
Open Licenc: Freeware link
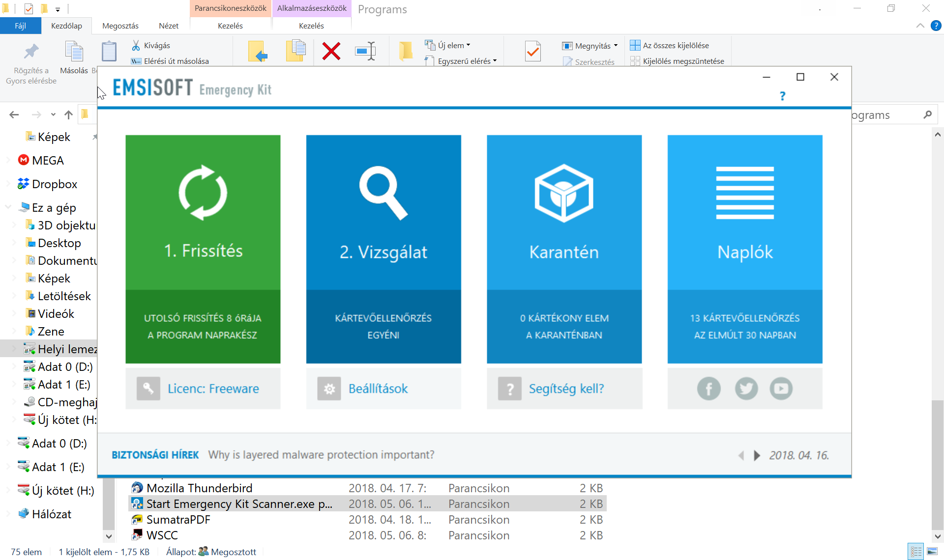click(213, 389)
